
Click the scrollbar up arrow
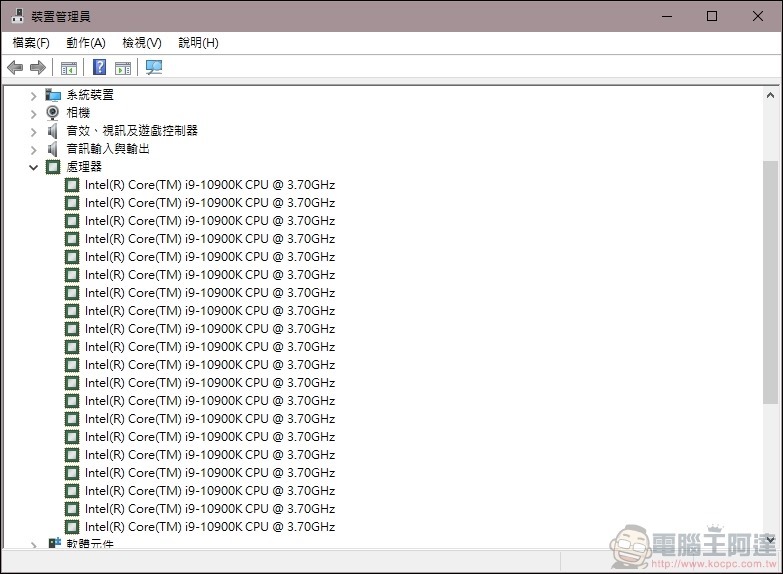coord(770,95)
